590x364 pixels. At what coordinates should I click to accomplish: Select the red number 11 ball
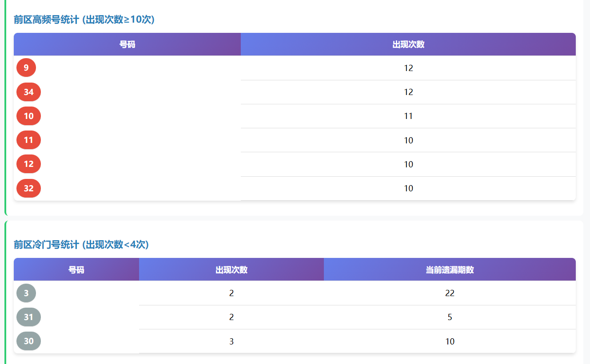(28, 140)
